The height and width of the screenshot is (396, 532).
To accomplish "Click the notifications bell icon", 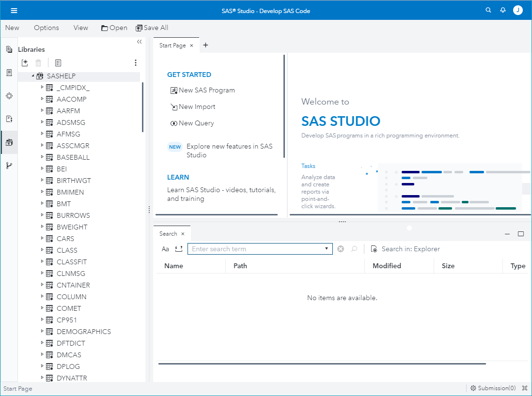I will point(503,10).
